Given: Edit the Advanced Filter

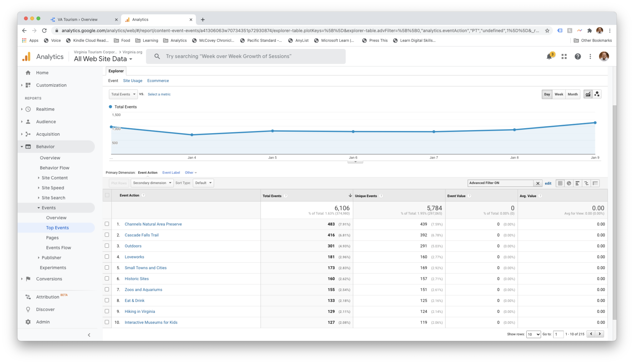Looking at the screenshot, I should [548, 183].
